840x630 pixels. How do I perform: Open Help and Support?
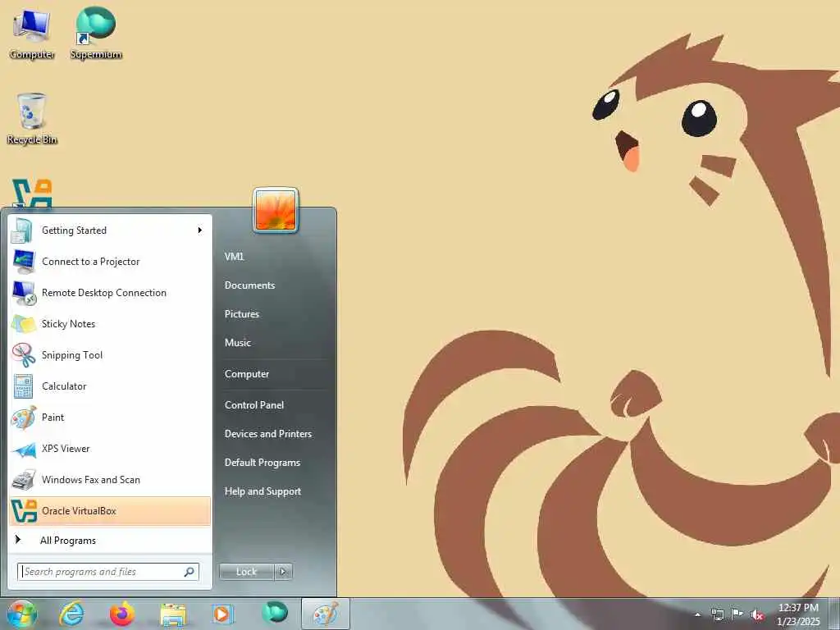(x=262, y=491)
